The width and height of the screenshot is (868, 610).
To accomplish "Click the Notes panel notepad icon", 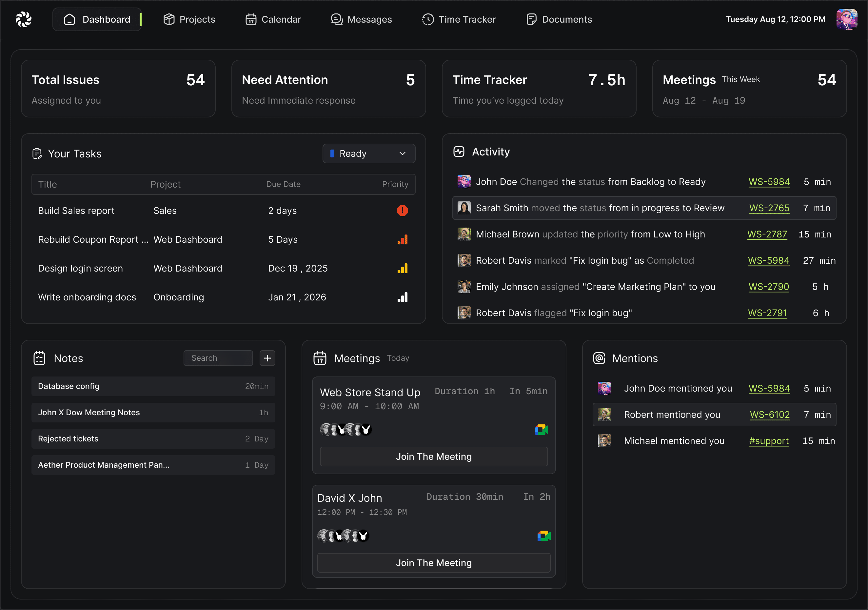I will tap(39, 358).
